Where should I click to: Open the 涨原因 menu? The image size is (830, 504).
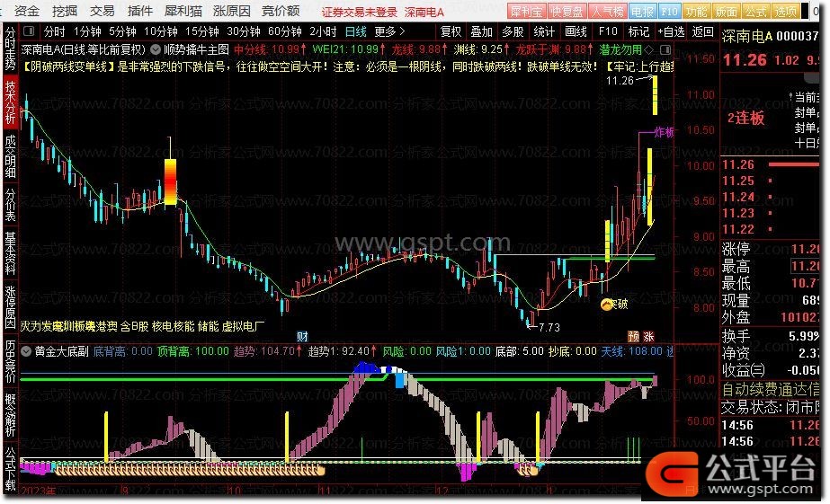pyautogui.click(x=232, y=11)
